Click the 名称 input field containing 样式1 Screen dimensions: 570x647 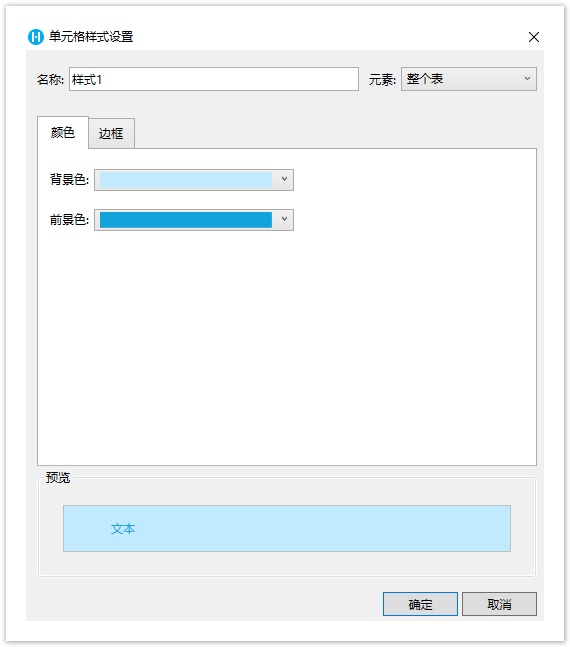pos(213,79)
